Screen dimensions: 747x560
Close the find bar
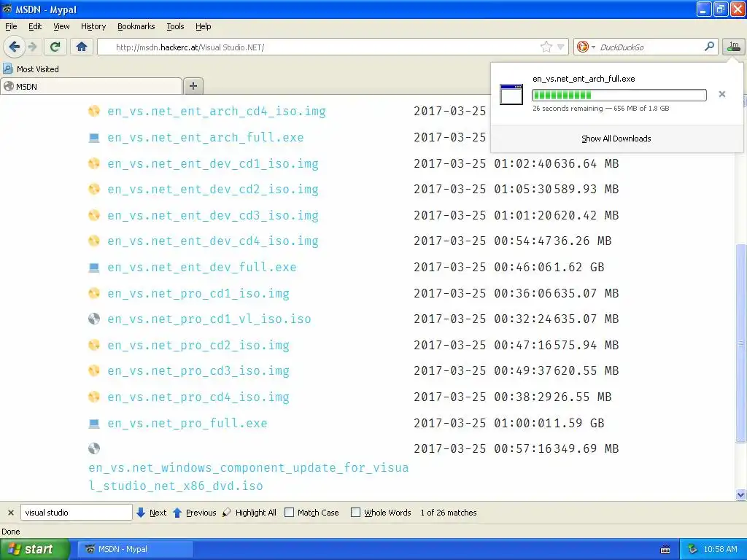click(x=10, y=513)
